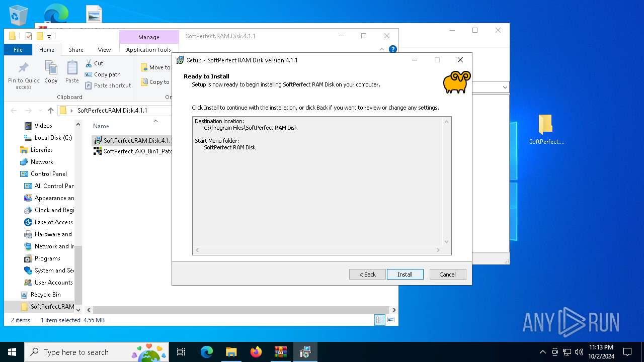This screenshot has height=362, width=644.
Task: Click Install to begin installation
Action: [x=405, y=274]
